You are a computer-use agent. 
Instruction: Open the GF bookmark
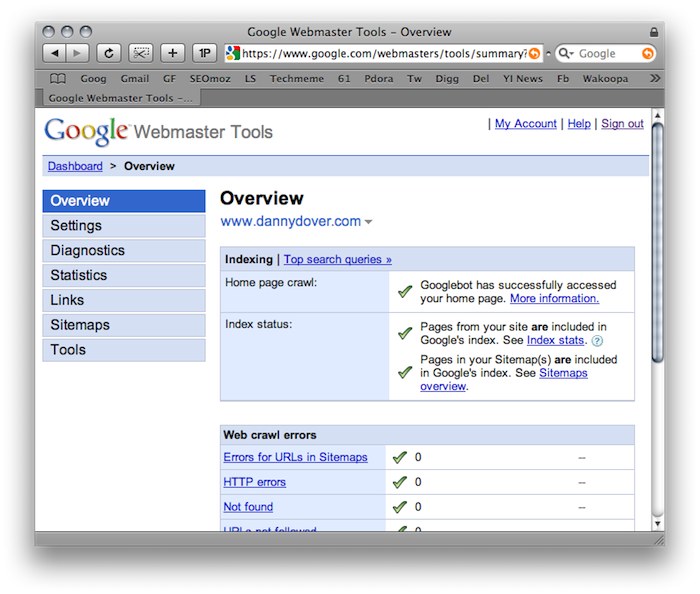(x=169, y=79)
